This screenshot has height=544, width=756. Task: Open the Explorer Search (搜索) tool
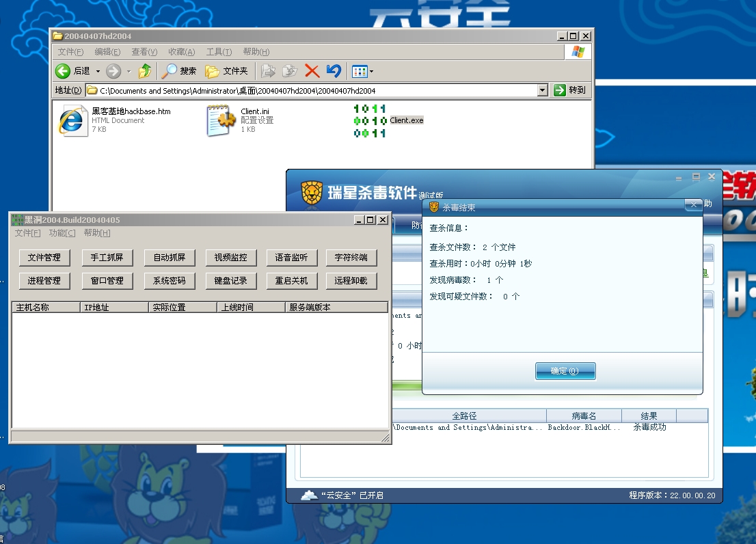tap(179, 71)
